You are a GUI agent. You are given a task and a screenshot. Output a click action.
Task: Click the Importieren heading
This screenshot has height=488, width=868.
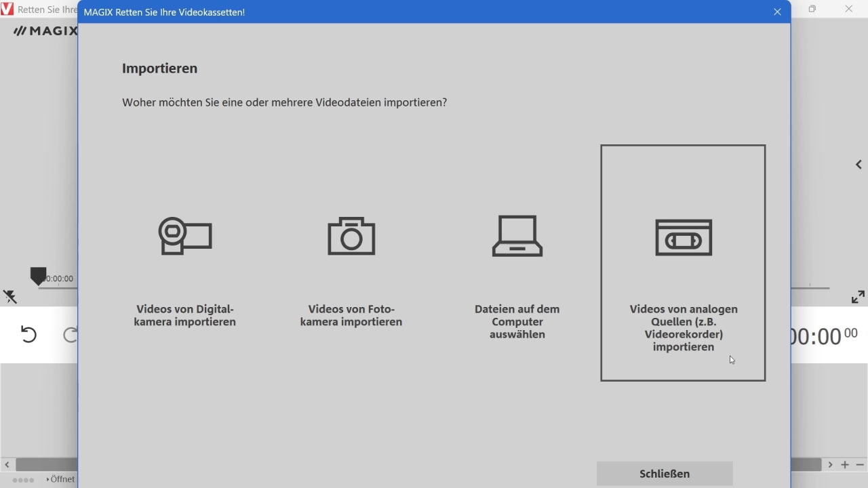(x=160, y=68)
